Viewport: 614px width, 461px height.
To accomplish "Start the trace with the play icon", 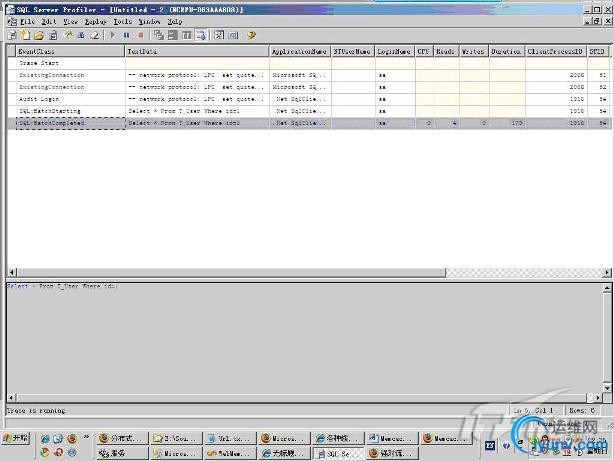I will point(113,35).
